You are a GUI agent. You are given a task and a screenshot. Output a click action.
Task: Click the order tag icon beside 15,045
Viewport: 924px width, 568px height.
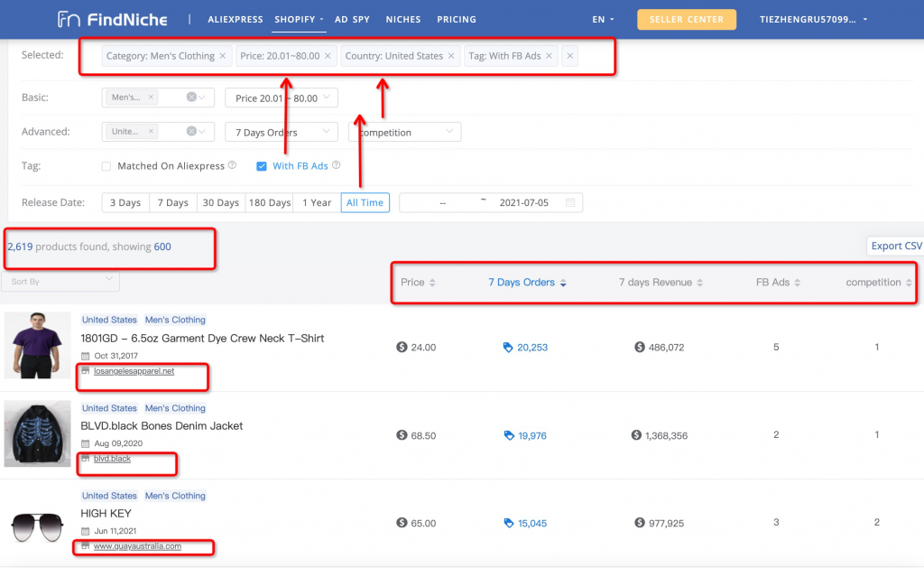509,523
